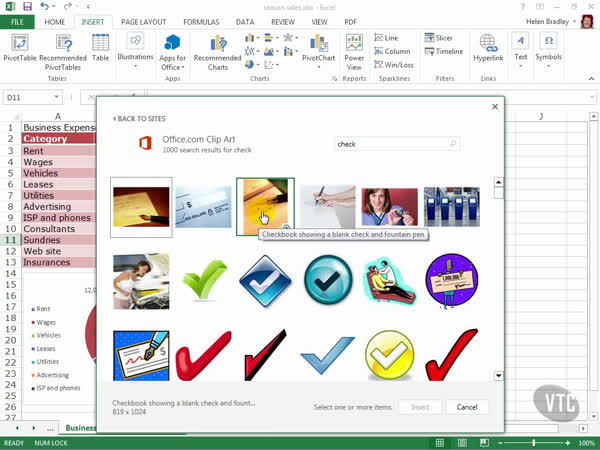Switch to Page Break Preview in status bar
The width and height of the screenshot is (600, 450).
(484, 443)
